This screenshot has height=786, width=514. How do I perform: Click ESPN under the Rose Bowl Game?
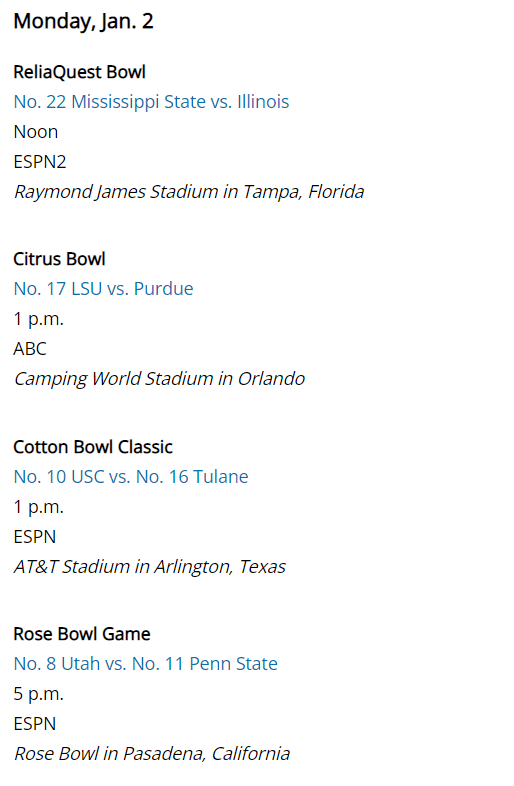click(x=35, y=724)
